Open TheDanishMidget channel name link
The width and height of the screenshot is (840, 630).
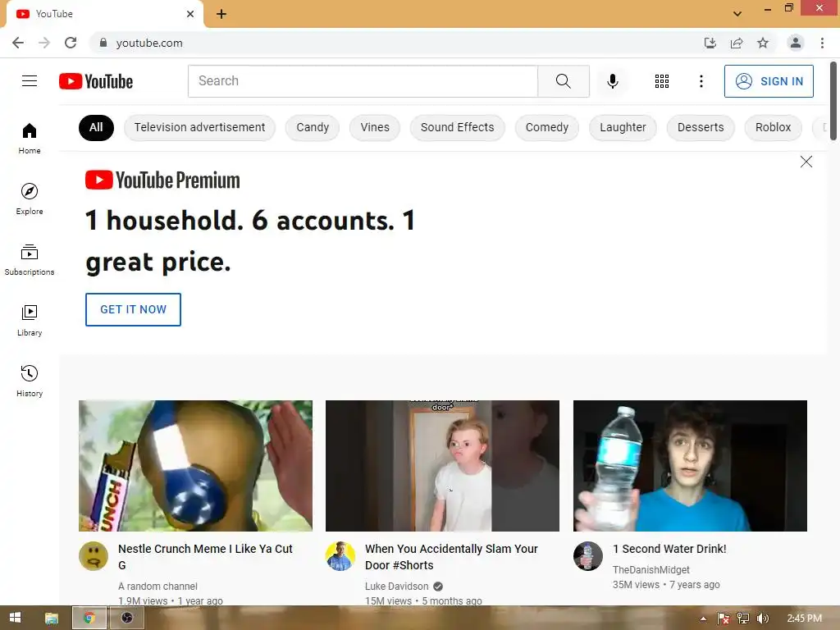pyautogui.click(x=651, y=570)
